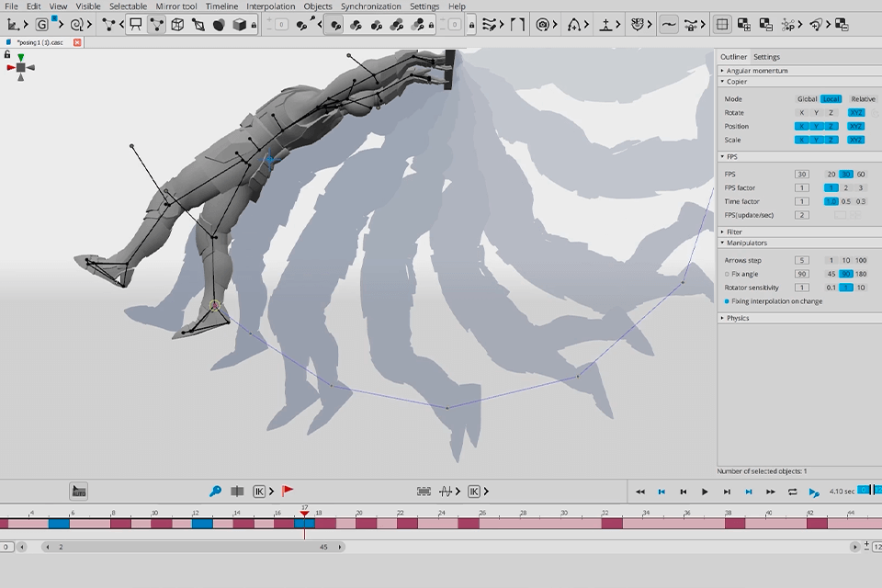Image resolution: width=882 pixels, height=588 pixels.
Task: Enable the Fix angle checkbox
Action: (728, 274)
